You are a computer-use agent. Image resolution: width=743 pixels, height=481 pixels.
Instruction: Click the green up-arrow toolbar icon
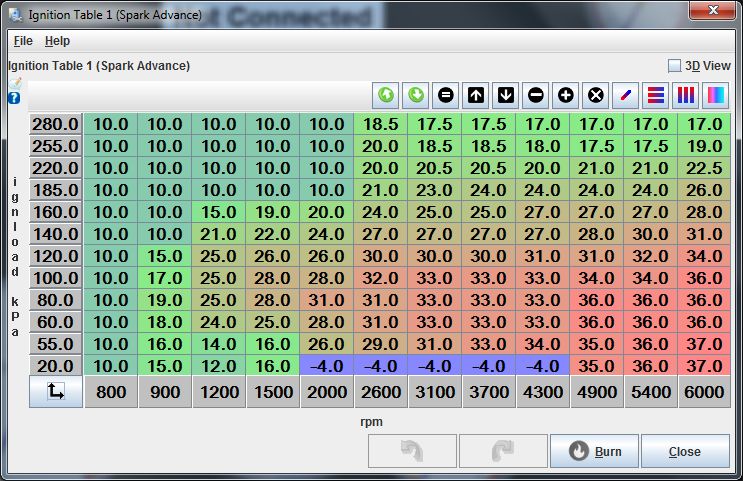(x=386, y=95)
